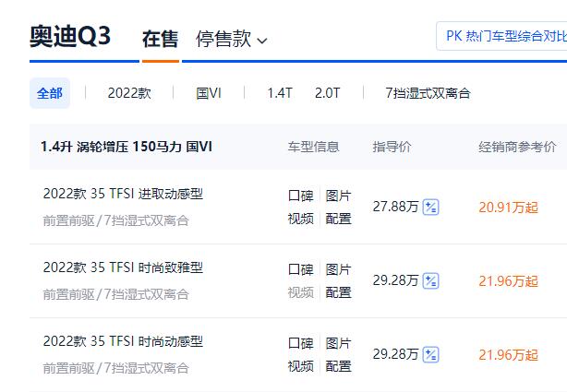This screenshot has height=392, width=567.
Task: Filter by 1.4T engine
Action: [280, 93]
